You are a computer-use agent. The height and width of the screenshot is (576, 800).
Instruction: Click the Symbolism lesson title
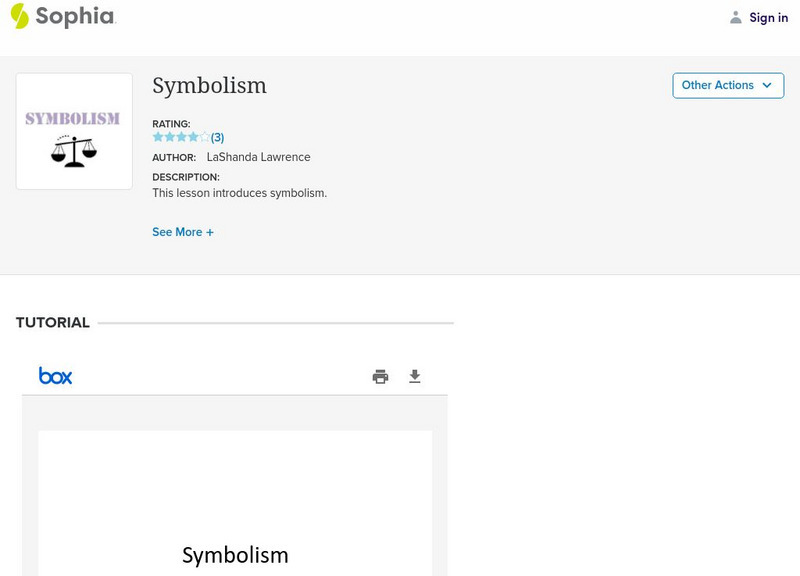point(209,86)
